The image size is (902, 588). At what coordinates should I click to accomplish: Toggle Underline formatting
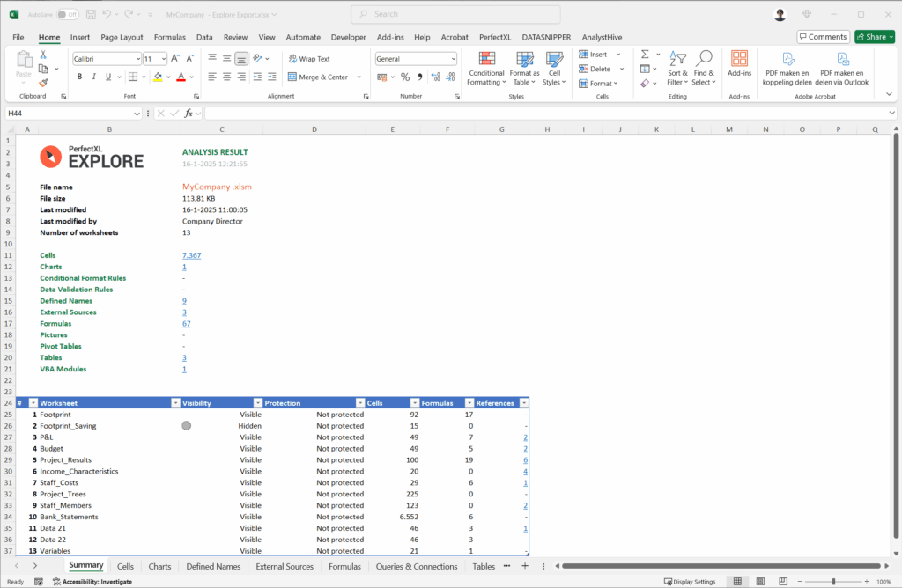coord(108,77)
